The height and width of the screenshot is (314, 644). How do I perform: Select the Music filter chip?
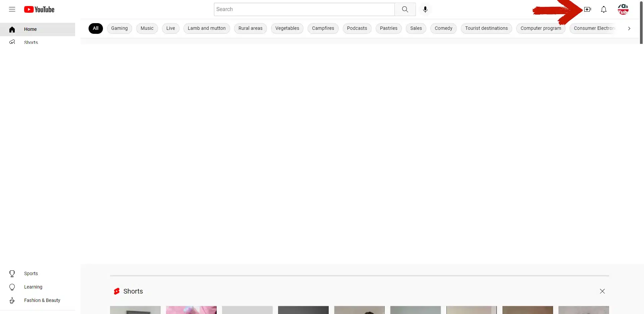pyautogui.click(x=147, y=28)
